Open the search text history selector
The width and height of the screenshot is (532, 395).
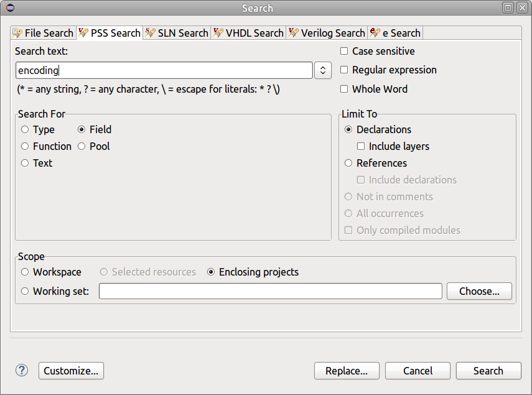322,70
